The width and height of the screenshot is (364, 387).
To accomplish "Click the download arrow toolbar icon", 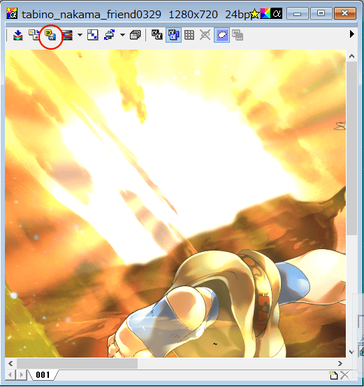I will pos(18,35).
